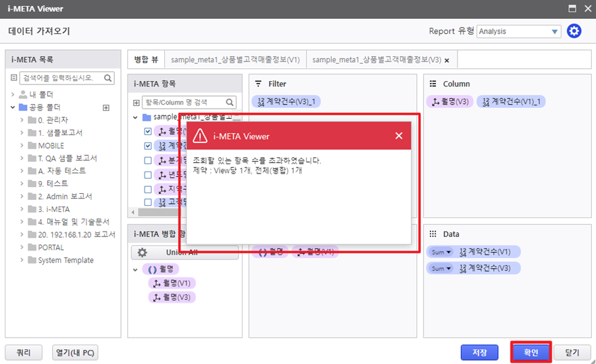Click the plus icon beside 공용 폴더

click(105, 107)
